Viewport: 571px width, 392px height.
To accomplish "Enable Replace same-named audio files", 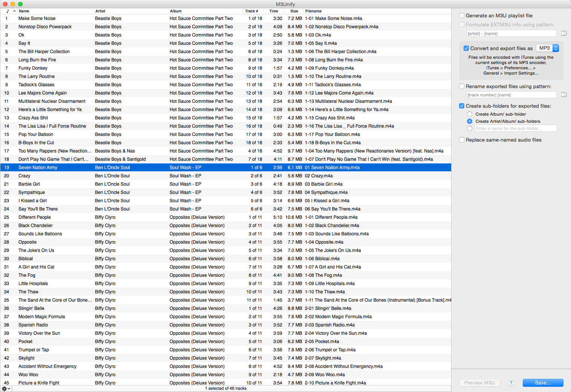I will point(462,140).
